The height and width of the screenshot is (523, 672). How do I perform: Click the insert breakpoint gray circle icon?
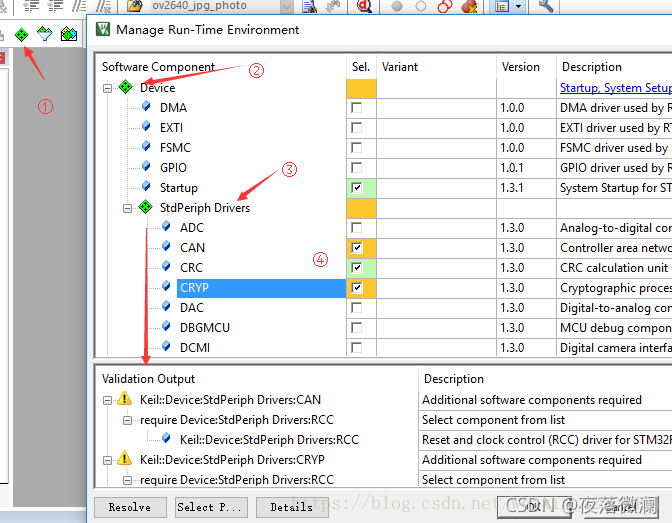[397, 6]
